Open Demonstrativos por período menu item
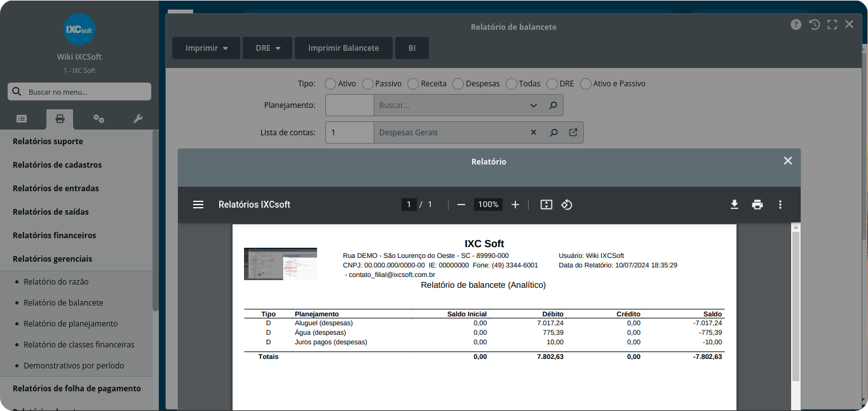This screenshot has height=411, width=868. pyautogui.click(x=76, y=365)
